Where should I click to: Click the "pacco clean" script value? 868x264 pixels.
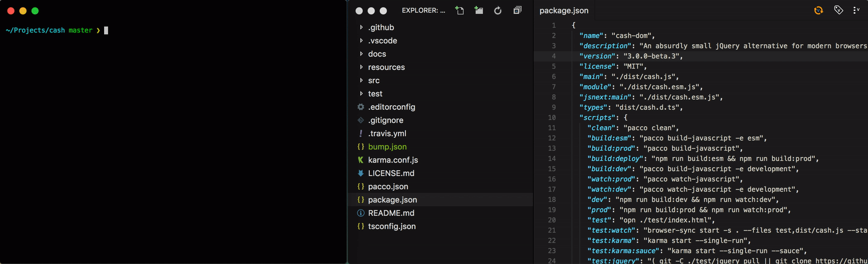coord(649,128)
